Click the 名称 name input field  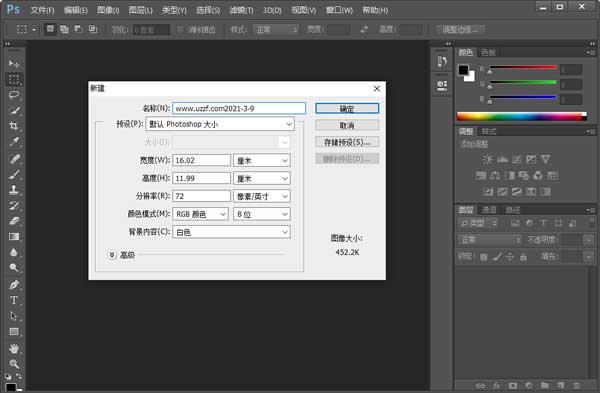coord(239,108)
